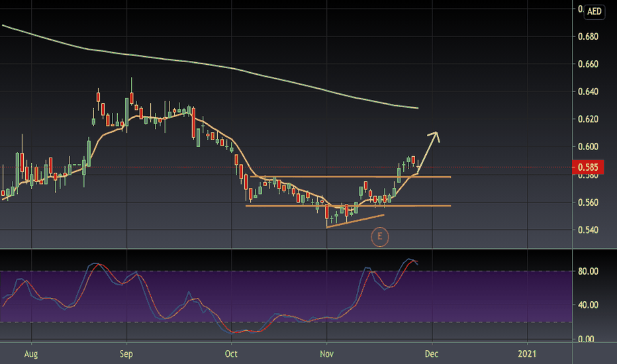Click the 80.00 oscillator level label
This screenshot has height=364, width=617.
pos(588,271)
